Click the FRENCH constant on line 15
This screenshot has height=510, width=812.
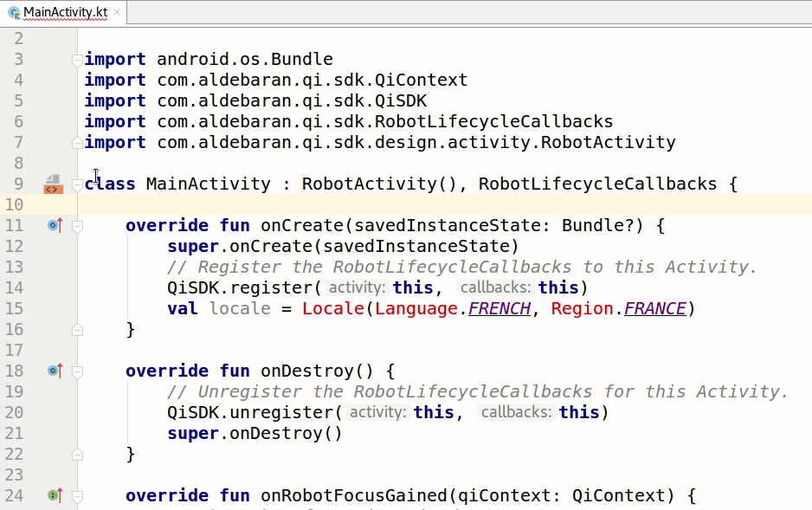point(499,308)
